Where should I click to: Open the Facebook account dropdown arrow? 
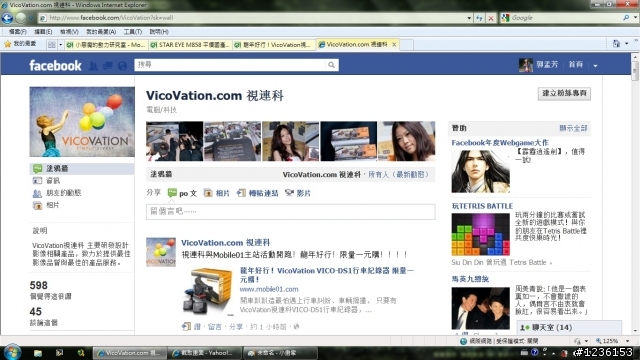click(x=596, y=66)
